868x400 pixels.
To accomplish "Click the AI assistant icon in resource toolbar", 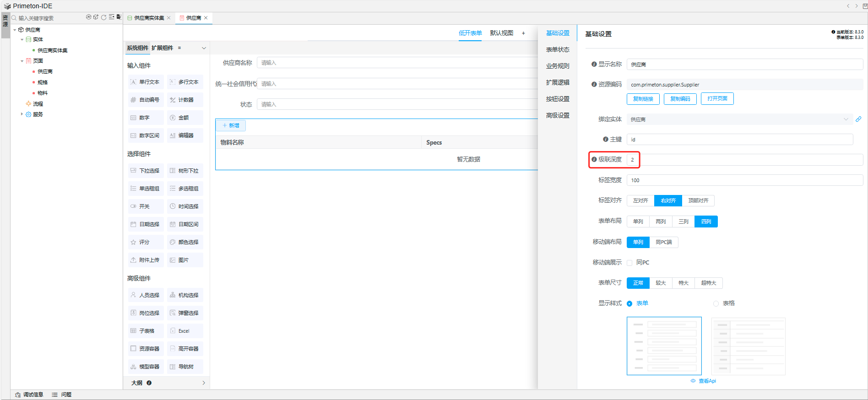I will point(88,17).
